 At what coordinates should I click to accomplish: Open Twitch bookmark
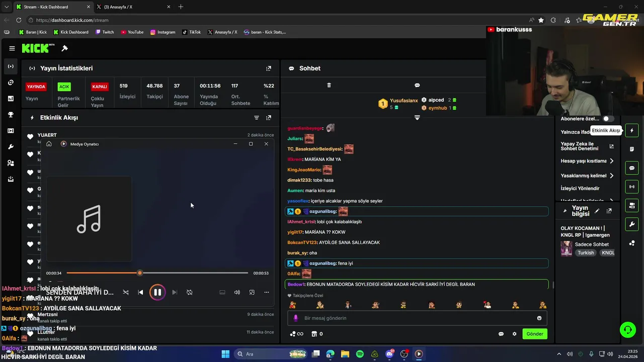point(104,32)
